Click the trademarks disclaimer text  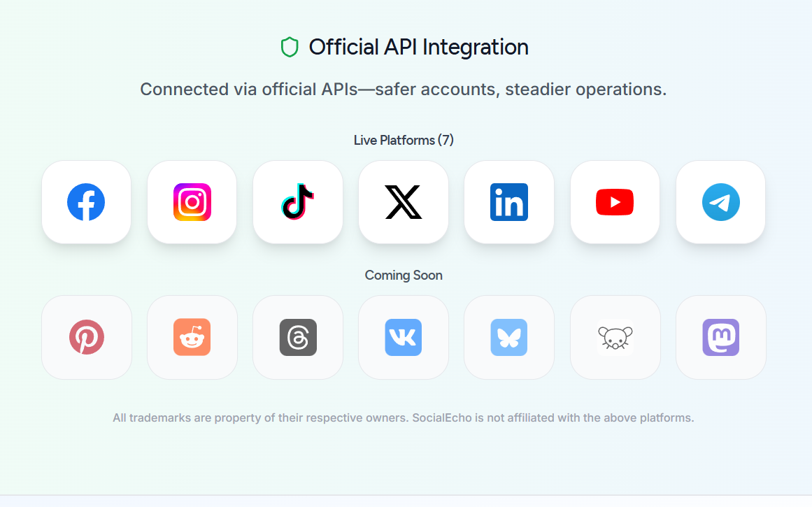pyautogui.click(x=404, y=418)
